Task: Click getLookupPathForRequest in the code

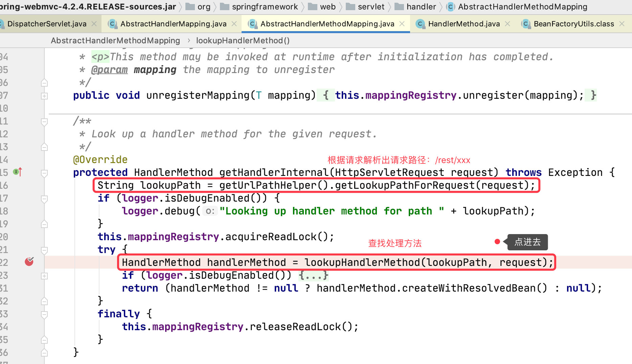Action: (405, 185)
